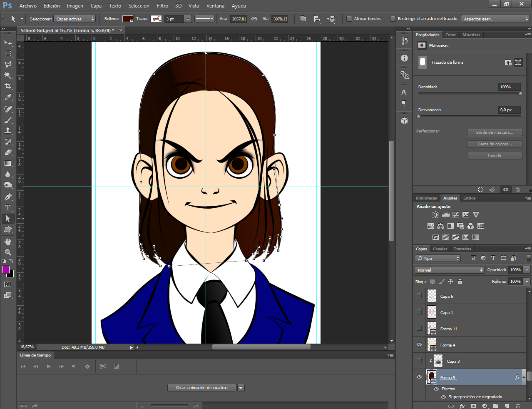Click the Borde de máscara button

click(495, 132)
